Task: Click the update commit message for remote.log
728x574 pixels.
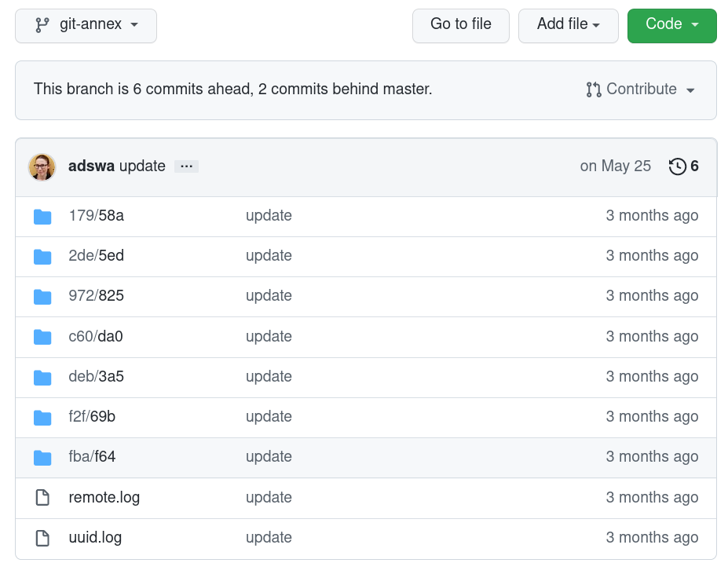Action: coord(269,498)
